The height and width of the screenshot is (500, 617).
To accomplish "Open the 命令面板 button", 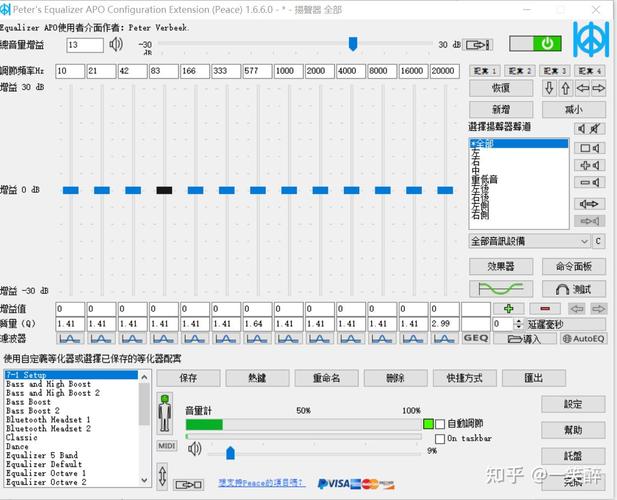I will click(x=574, y=267).
